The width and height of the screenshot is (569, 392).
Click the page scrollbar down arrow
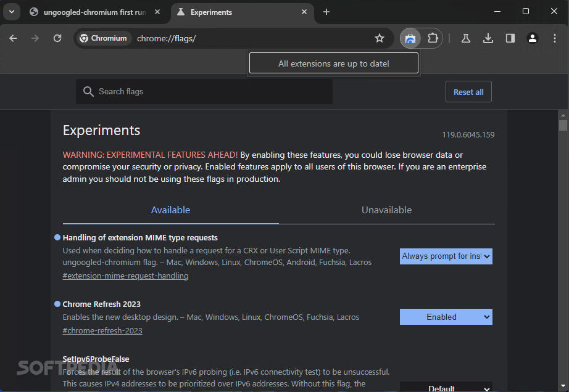563,386
